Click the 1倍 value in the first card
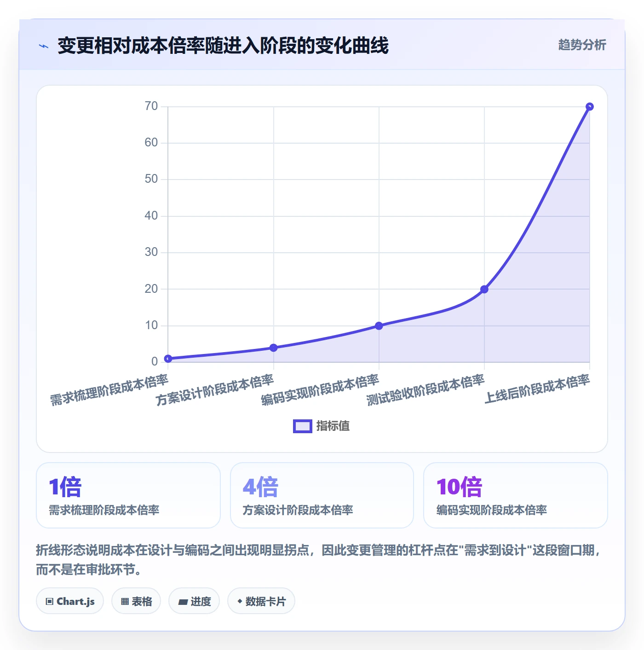 click(65, 487)
